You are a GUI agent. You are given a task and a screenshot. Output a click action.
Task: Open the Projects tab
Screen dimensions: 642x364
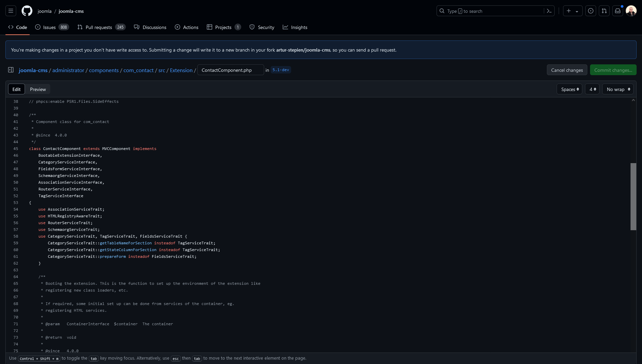224,27
